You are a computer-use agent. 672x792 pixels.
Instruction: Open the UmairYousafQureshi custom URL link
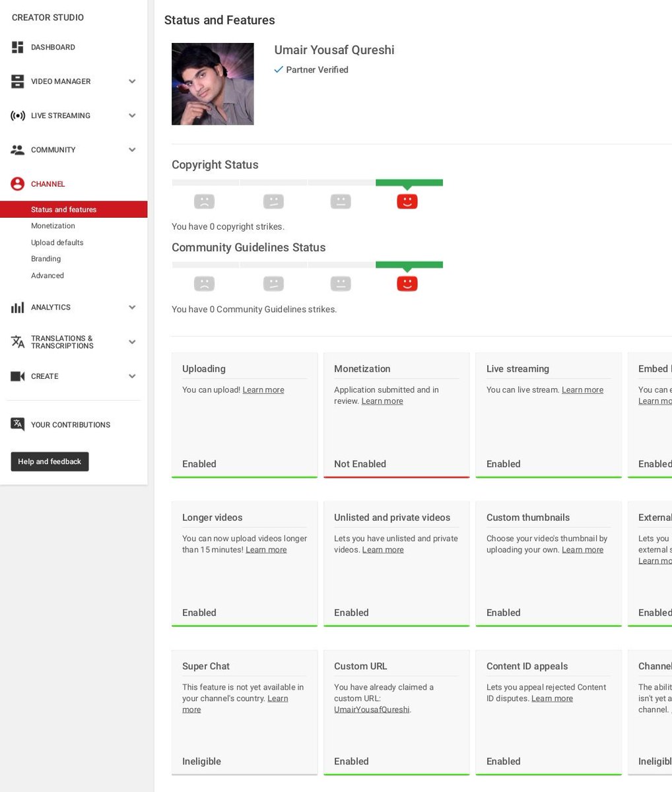pos(372,709)
